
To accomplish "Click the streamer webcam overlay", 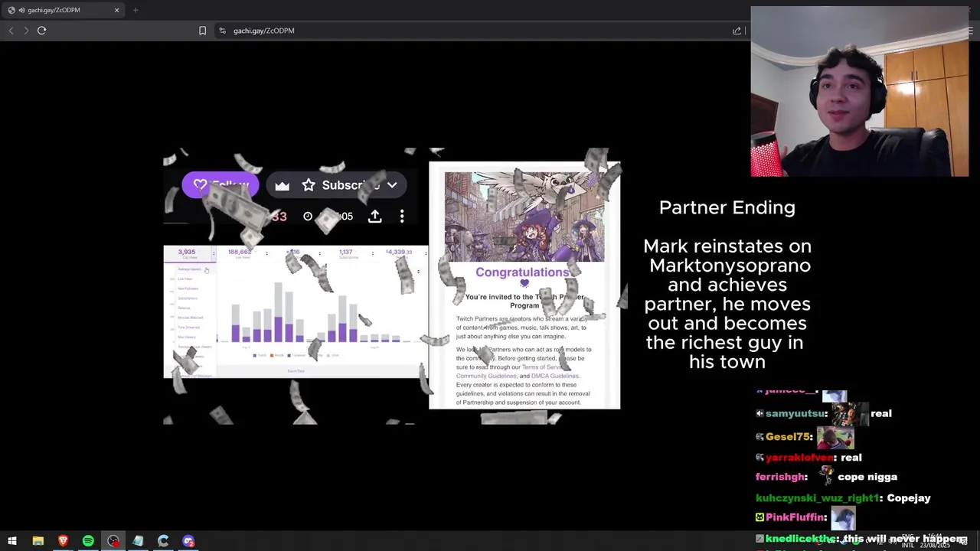I will 860,92.
